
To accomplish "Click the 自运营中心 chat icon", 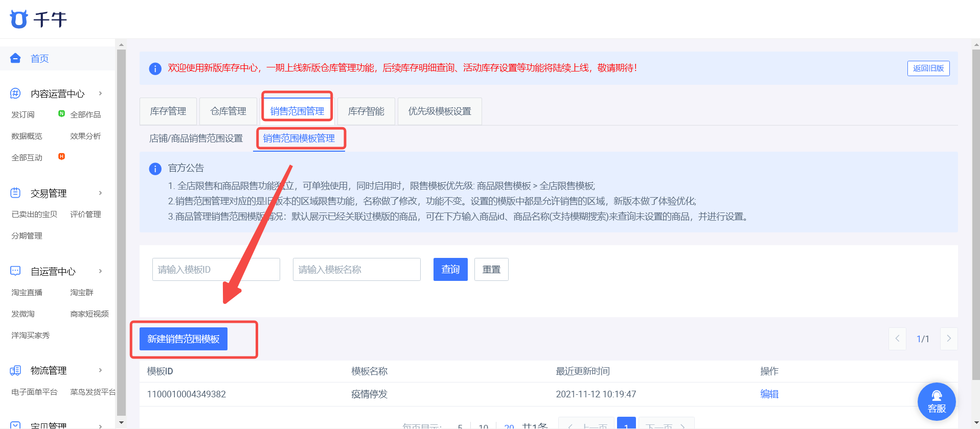I will click(15, 271).
